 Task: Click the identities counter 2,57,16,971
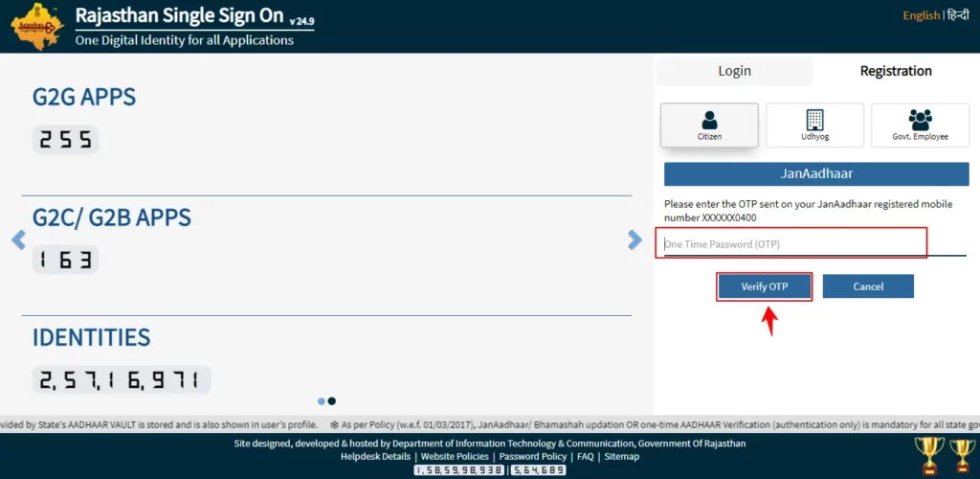[122, 379]
